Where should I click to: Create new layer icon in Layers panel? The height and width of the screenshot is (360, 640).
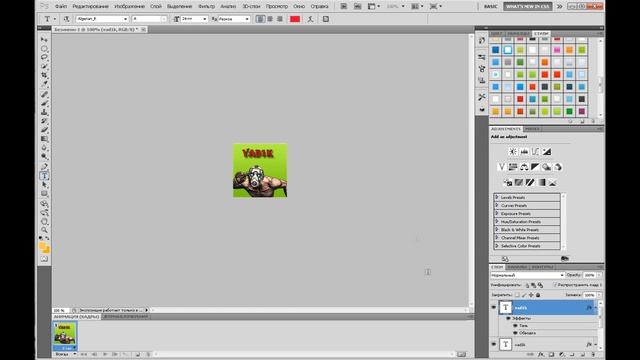(583, 355)
